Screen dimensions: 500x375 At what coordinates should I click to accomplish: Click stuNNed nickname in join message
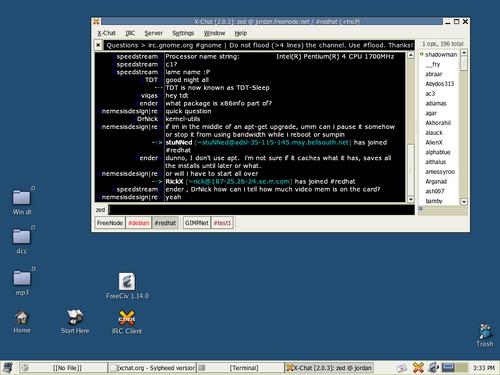coord(179,142)
